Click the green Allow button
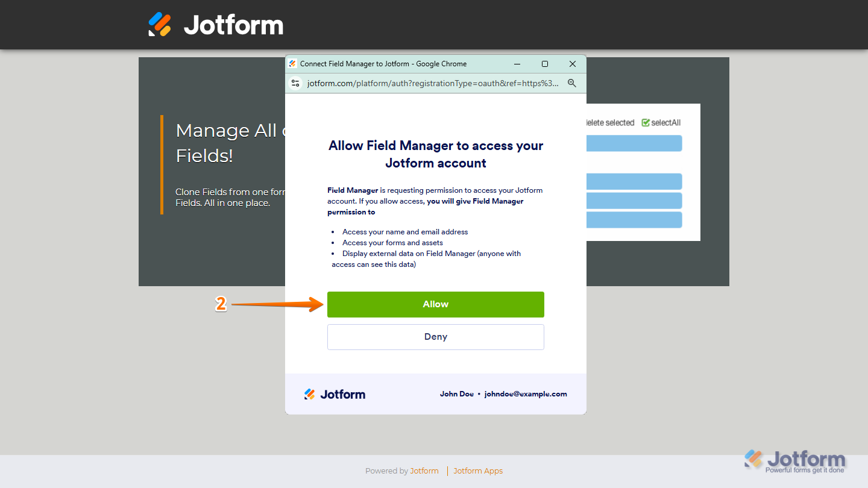 pos(435,304)
